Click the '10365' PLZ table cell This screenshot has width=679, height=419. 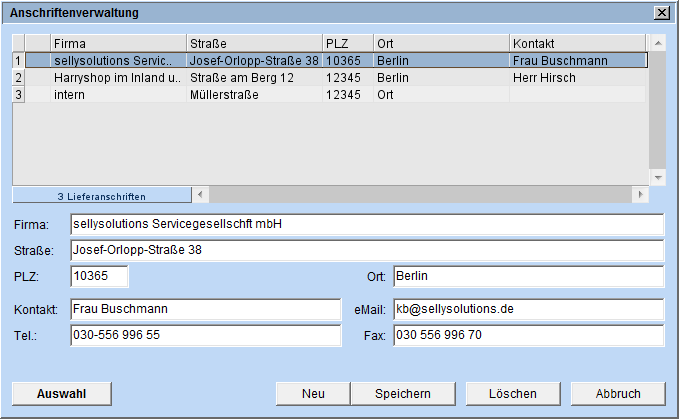348,60
